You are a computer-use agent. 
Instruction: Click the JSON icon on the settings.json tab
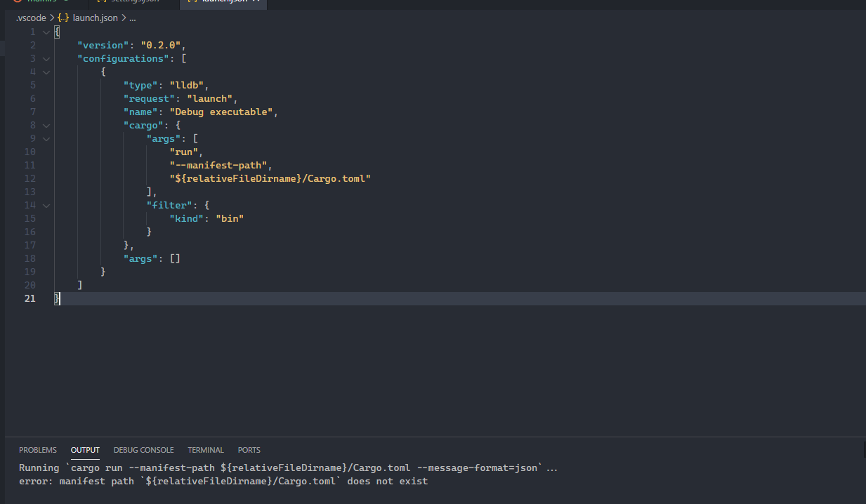pos(100,3)
